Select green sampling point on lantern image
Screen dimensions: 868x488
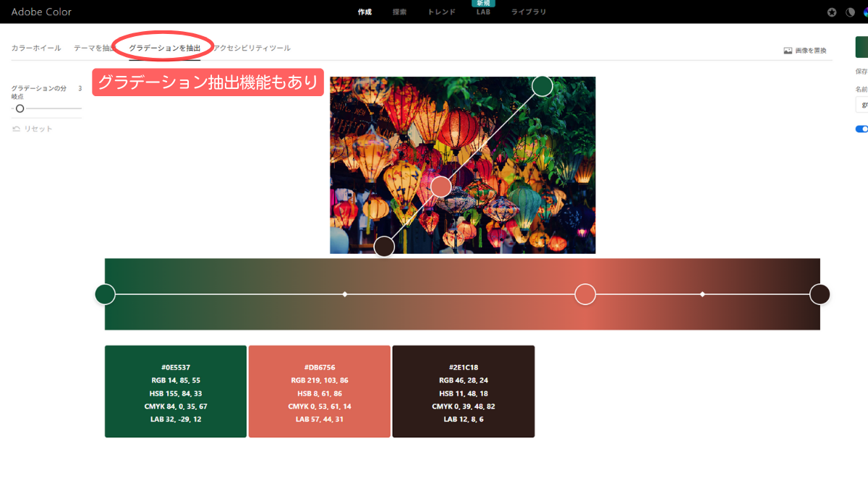[x=542, y=86]
